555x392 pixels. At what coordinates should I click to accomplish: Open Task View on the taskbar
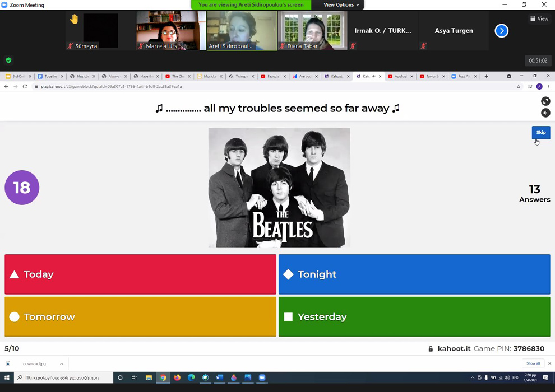click(134, 377)
